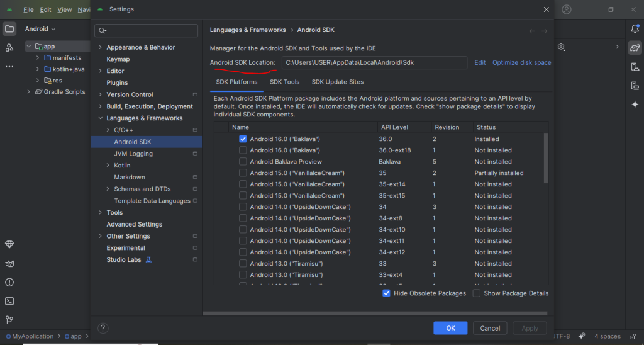
Task: Click the Settings help question mark
Action: pyautogui.click(x=103, y=328)
